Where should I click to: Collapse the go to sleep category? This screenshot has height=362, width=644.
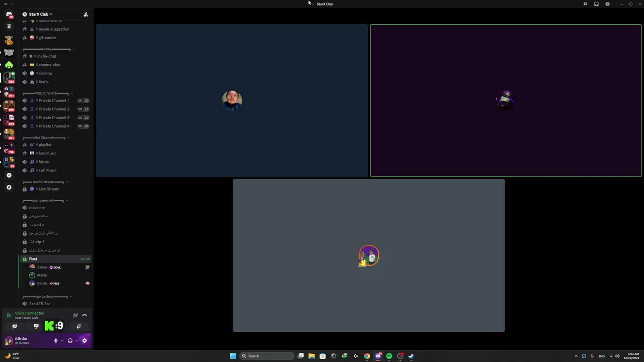pyautogui.click(x=48, y=296)
